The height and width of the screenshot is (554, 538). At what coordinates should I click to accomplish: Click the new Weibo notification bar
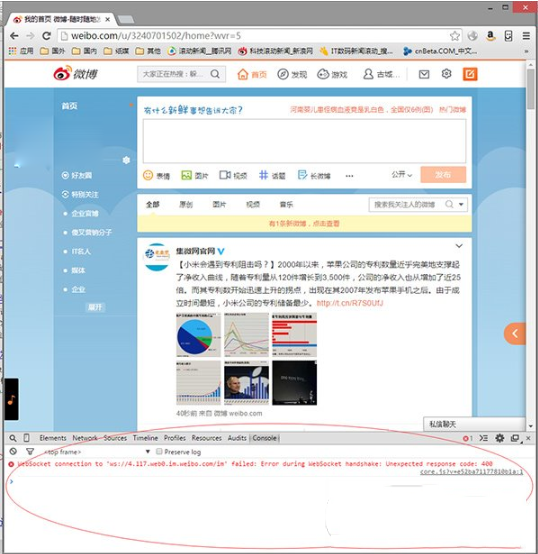[x=304, y=223]
